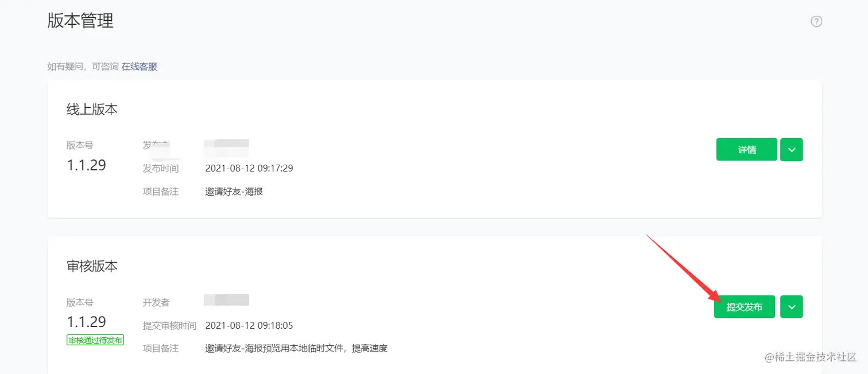Click the note text 邀请好友-海报
Screen dimensions: 868x374
coord(234,192)
